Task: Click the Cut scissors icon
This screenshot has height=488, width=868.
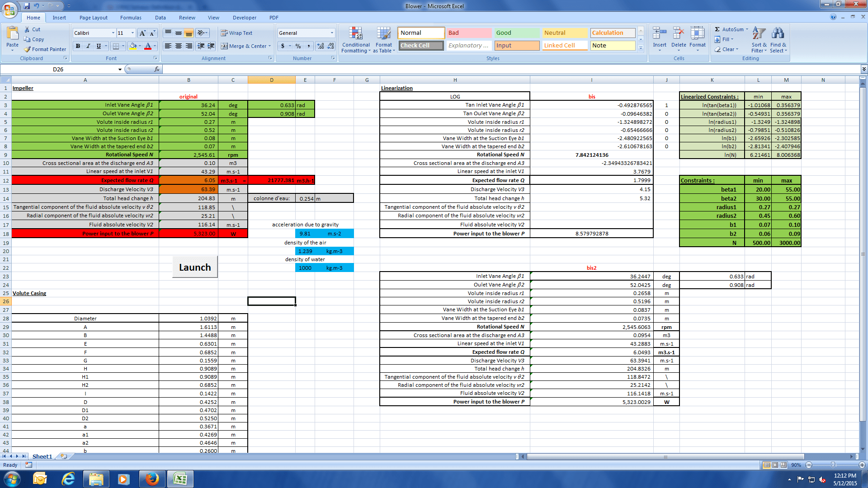Action: point(28,29)
